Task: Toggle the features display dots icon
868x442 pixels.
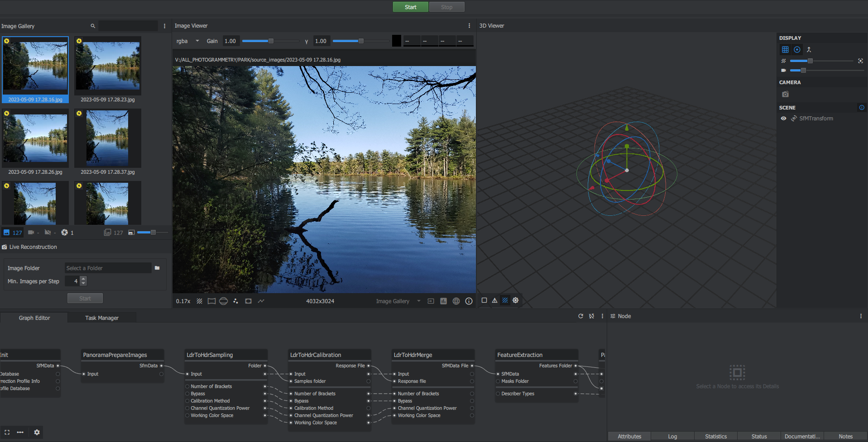Action: pos(235,301)
